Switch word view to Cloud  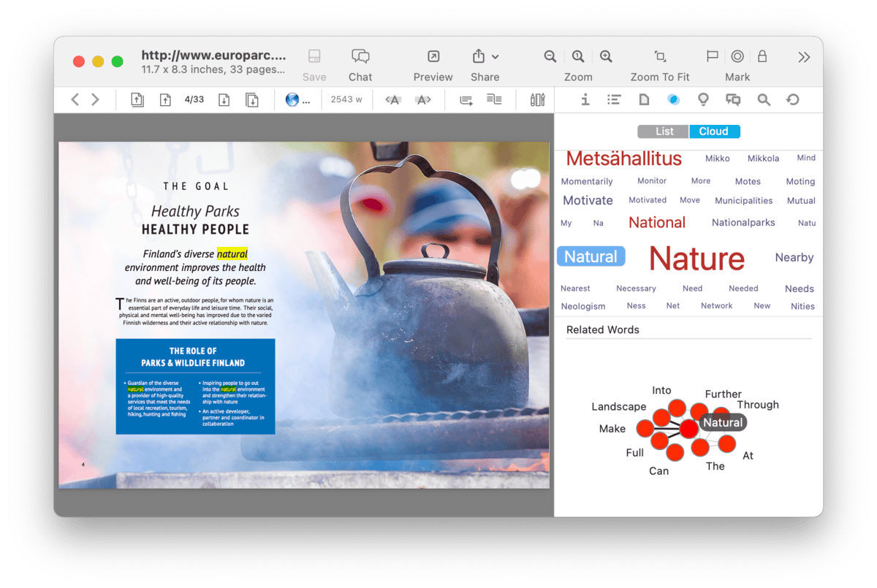[x=714, y=131]
